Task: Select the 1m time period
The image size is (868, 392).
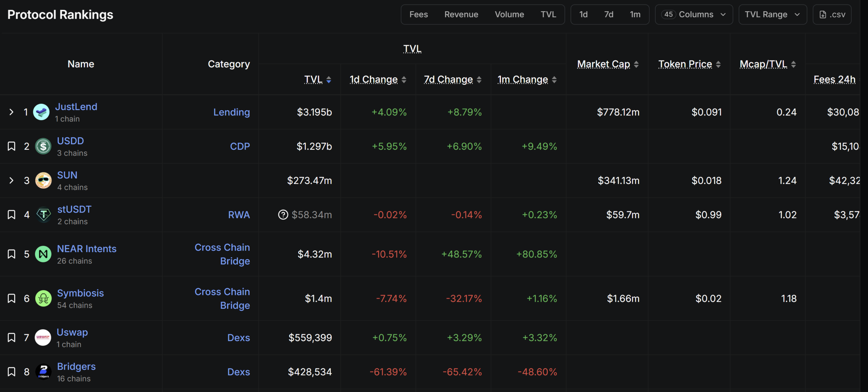Action: click(x=635, y=15)
